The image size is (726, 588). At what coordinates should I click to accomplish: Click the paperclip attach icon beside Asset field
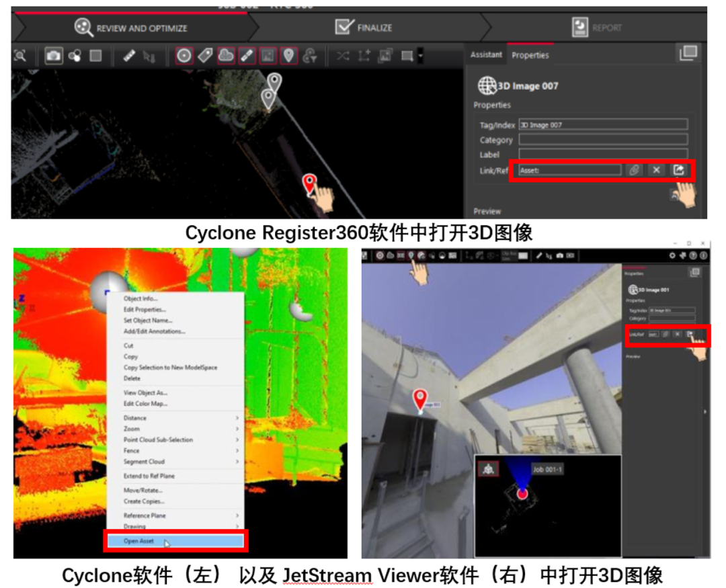pos(634,170)
